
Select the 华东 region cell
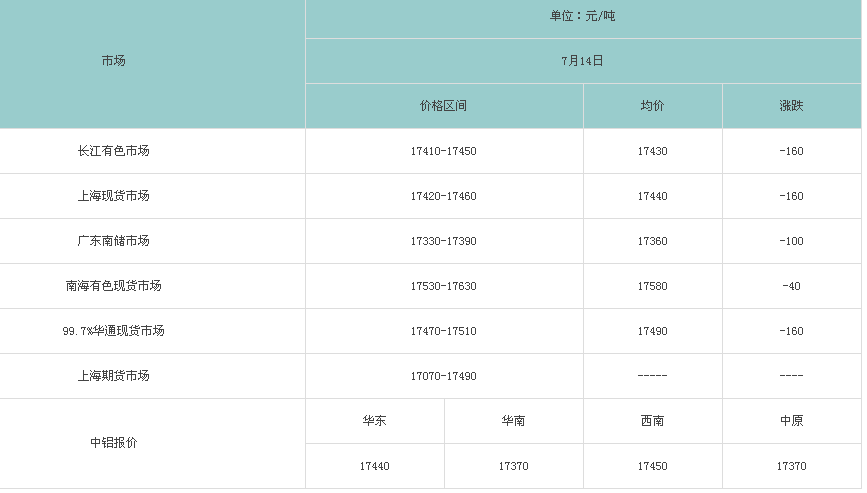[x=374, y=421]
